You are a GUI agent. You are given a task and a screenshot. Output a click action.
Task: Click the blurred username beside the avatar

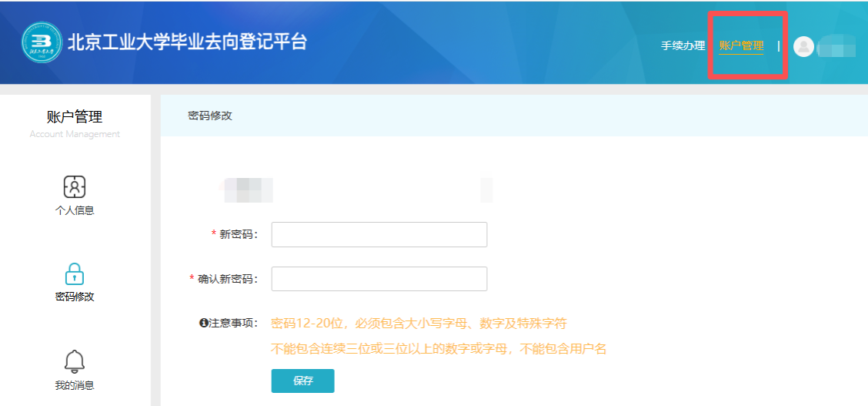[836, 48]
